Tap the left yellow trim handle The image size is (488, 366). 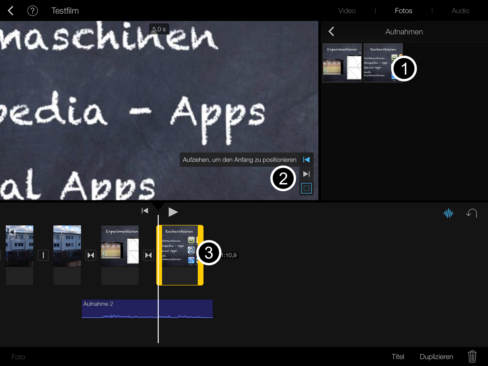coord(159,255)
